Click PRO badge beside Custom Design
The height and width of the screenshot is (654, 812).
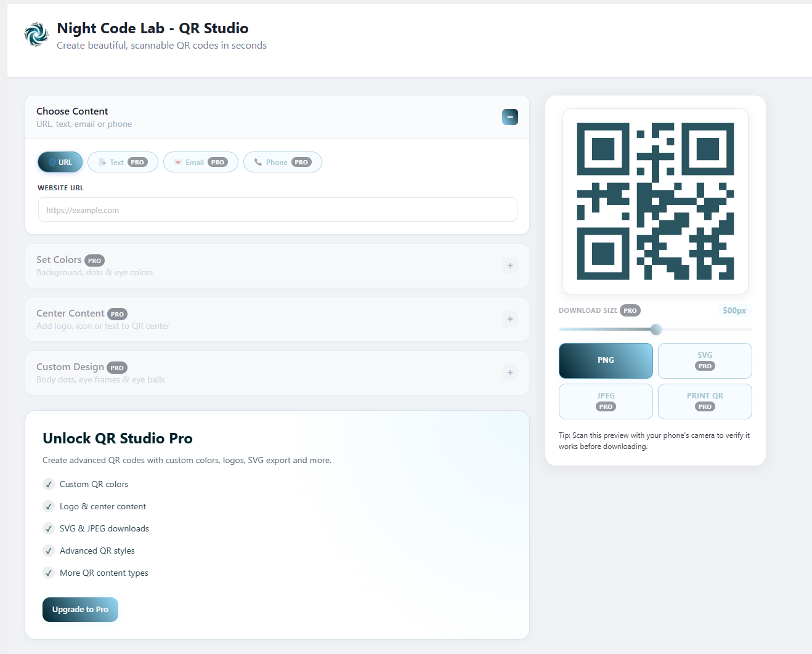tap(117, 368)
